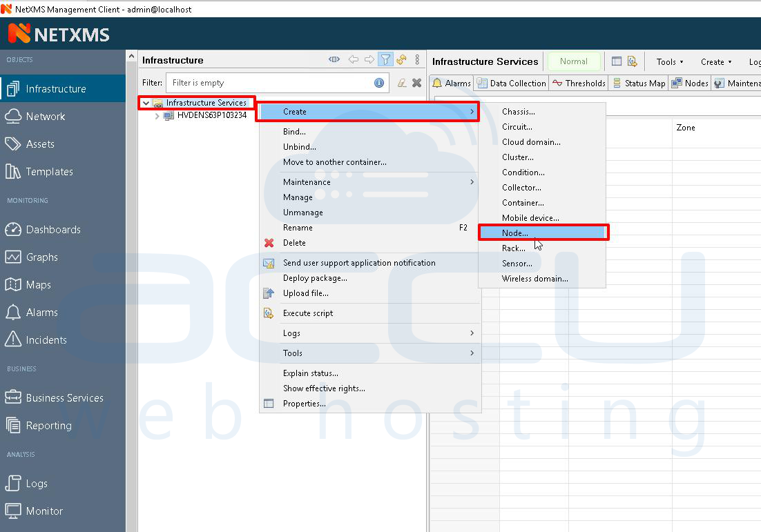Toggle the object tree filter funnel
This screenshot has width=761, height=532.
click(385, 59)
